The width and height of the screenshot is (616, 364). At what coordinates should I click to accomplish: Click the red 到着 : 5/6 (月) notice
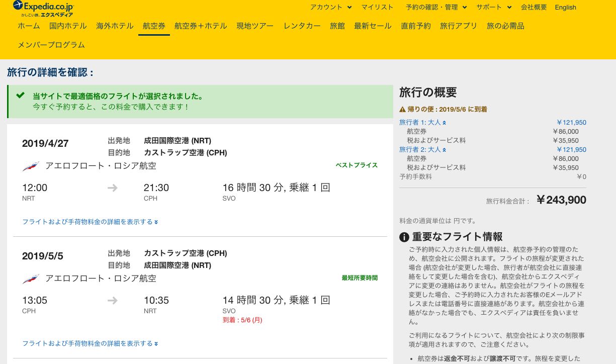point(242,320)
